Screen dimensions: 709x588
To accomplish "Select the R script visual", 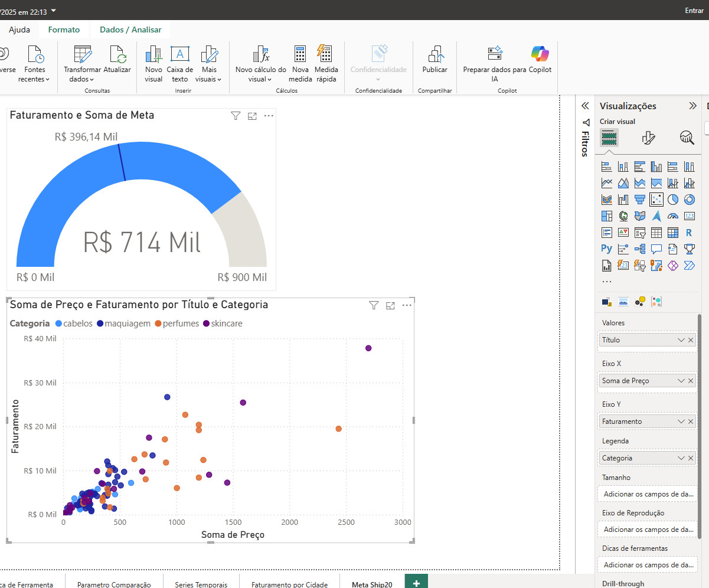I will pyautogui.click(x=690, y=233).
